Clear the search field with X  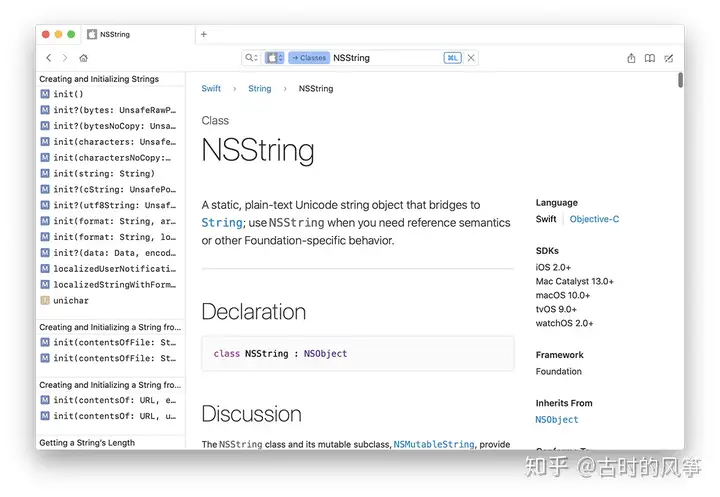(471, 58)
